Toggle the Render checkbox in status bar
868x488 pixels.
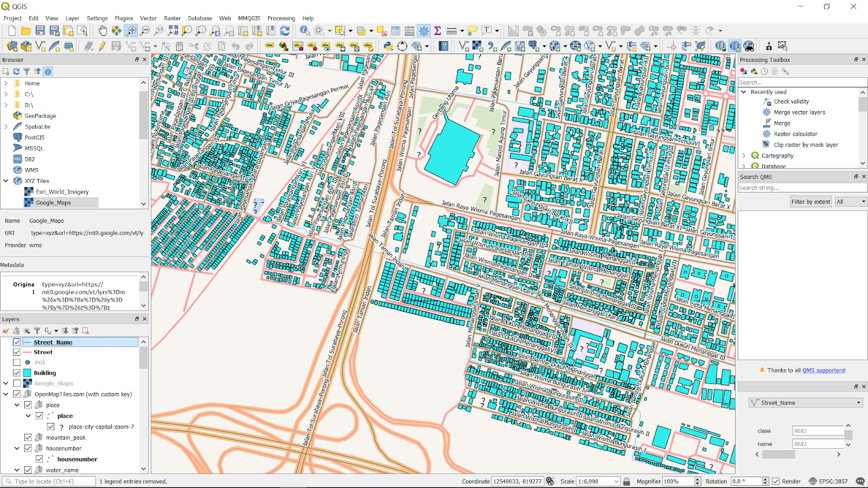777,481
